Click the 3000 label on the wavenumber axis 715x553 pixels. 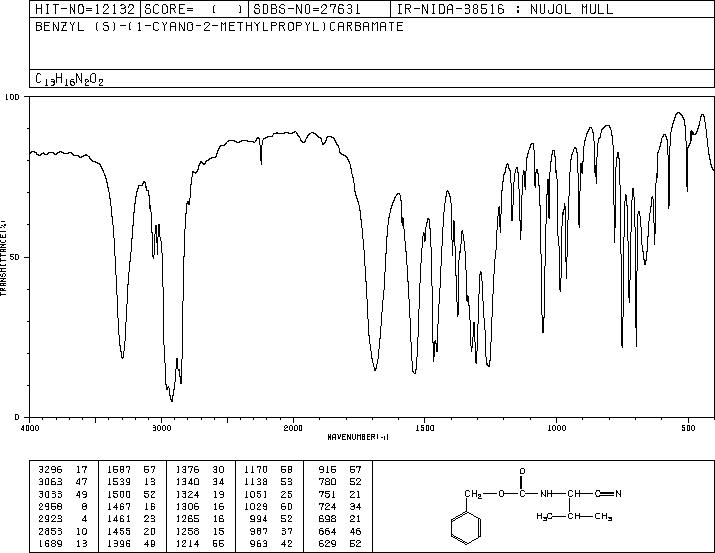pos(161,428)
